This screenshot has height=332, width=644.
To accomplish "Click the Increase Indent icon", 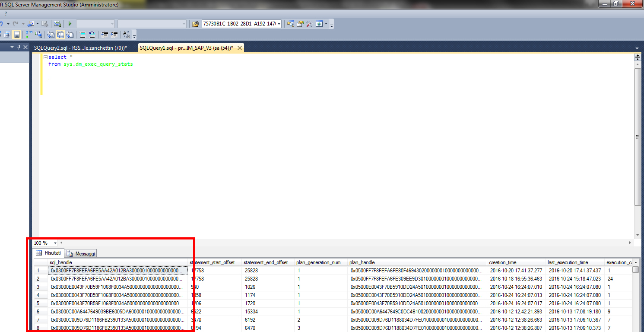I will (x=114, y=35).
